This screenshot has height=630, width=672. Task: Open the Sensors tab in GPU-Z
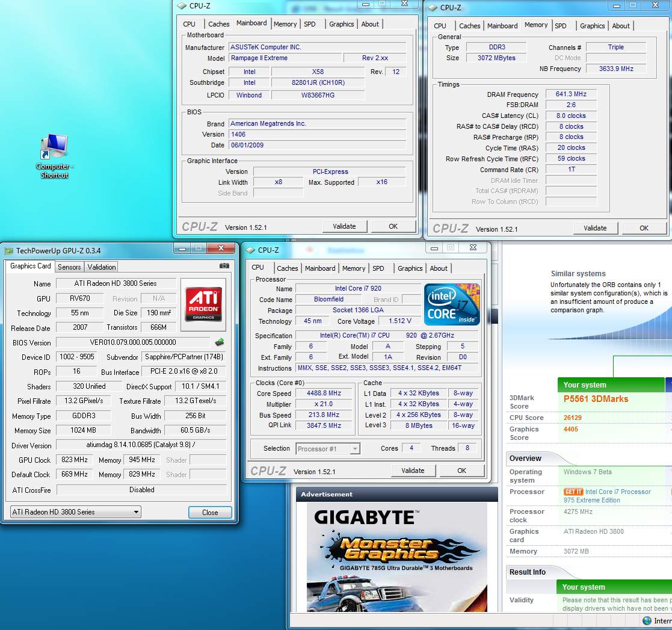click(69, 267)
